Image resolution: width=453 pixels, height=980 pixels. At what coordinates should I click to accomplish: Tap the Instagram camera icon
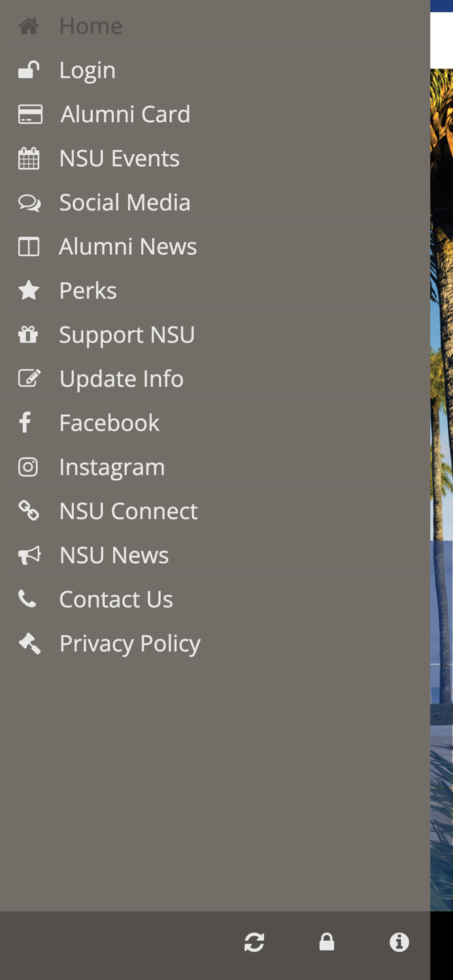click(29, 466)
